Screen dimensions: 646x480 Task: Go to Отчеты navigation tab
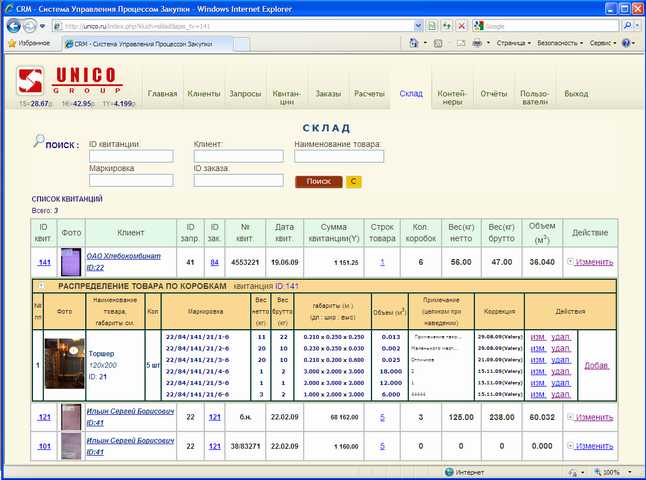coord(494,94)
